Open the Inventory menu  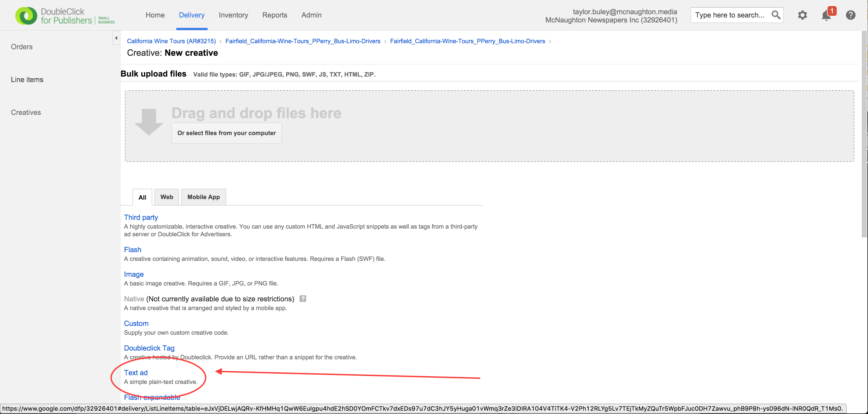click(233, 15)
